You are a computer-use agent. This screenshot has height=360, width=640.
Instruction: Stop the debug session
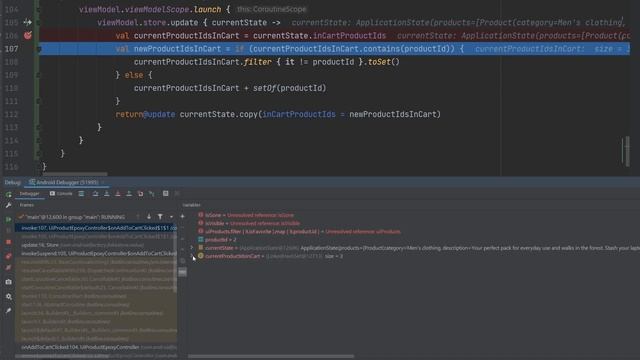click(x=9, y=242)
